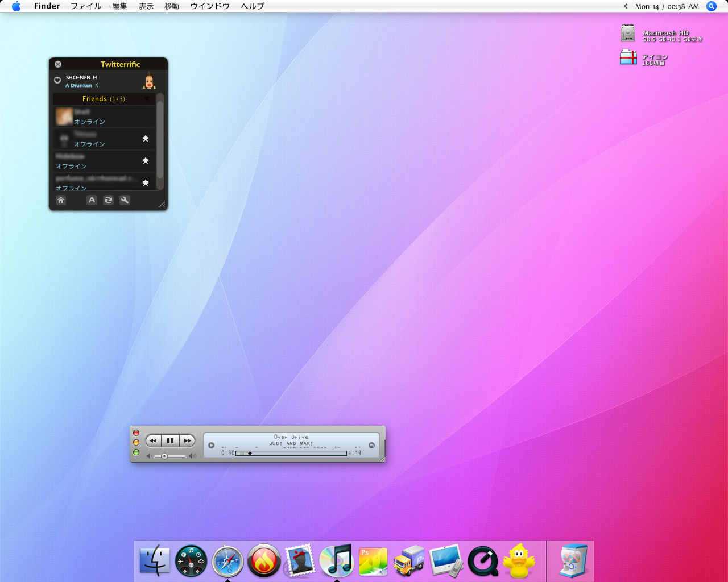Viewport: 728px width, 582px height.
Task: Click the Twitterrific friends list scrollbar
Action: click(x=160, y=142)
